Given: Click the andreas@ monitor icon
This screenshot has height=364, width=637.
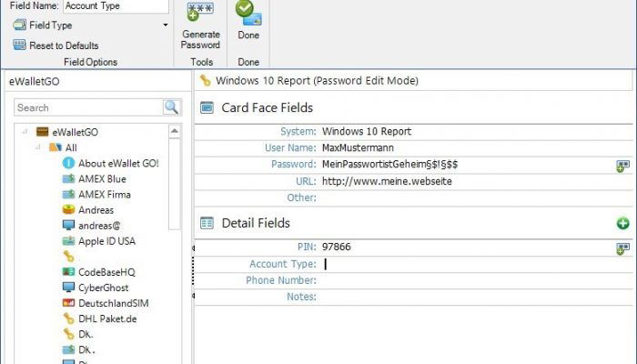Looking at the screenshot, I should pos(68,225).
